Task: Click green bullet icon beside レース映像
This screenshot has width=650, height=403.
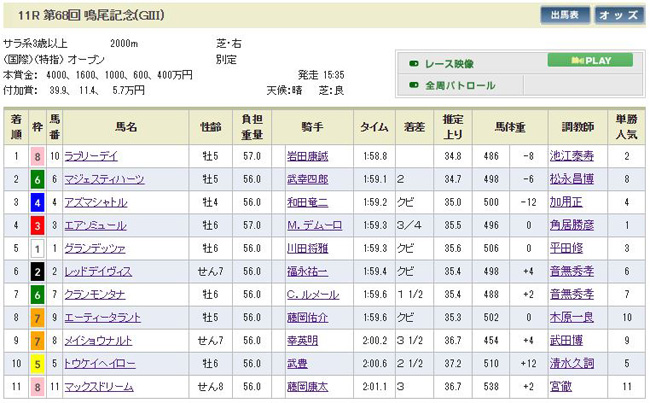Action: [413, 63]
